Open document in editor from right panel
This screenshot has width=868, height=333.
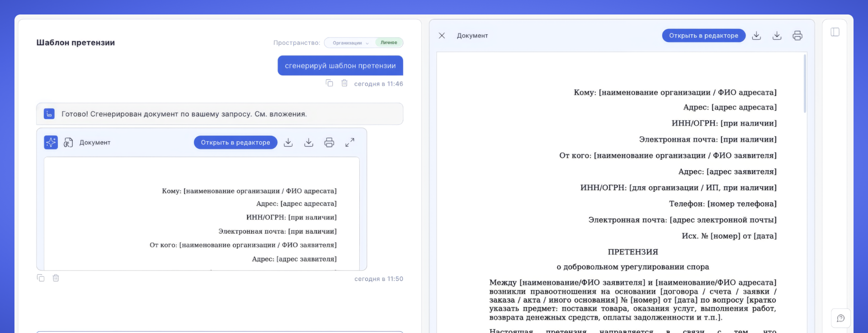click(704, 36)
